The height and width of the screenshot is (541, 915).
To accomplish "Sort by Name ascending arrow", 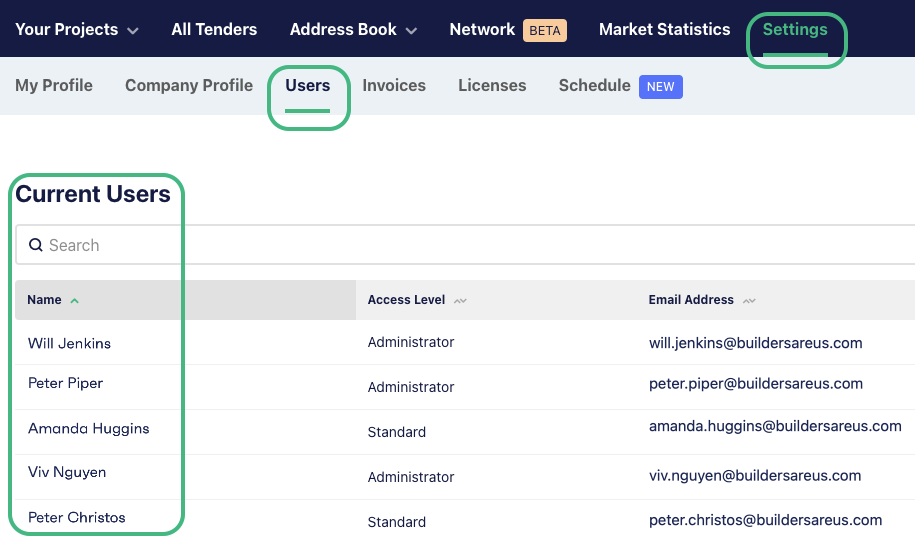I will click(x=75, y=301).
